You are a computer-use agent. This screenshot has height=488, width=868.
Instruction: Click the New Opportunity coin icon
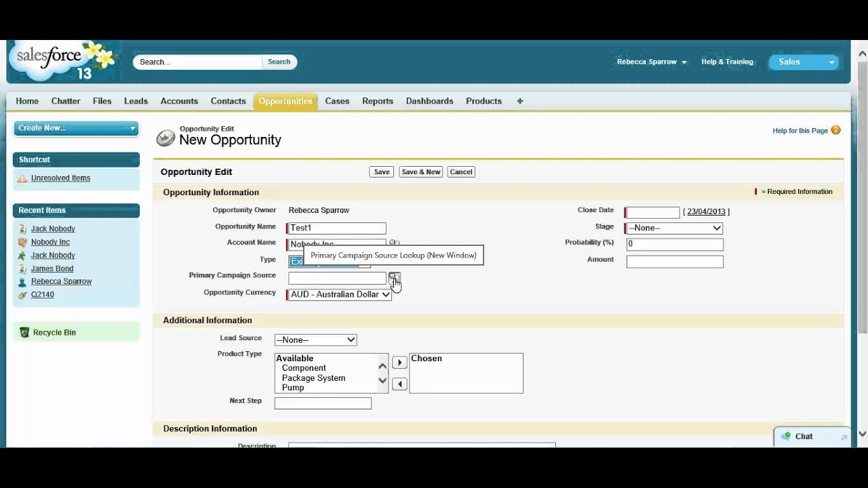(165, 138)
